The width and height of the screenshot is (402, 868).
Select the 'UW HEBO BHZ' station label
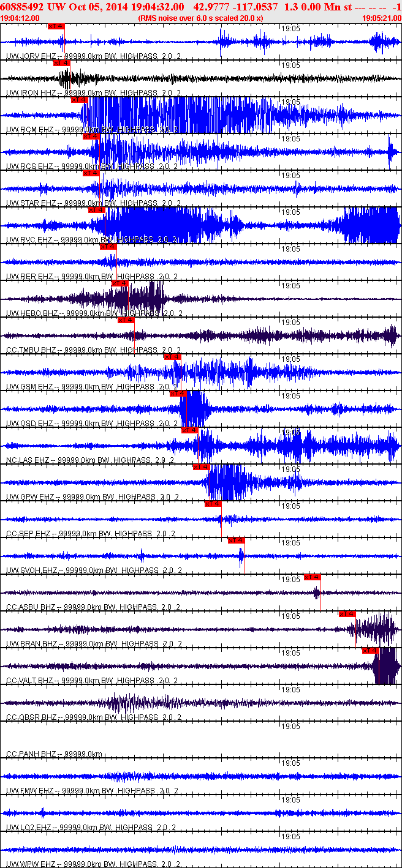pyautogui.click(x=32, y=313)
